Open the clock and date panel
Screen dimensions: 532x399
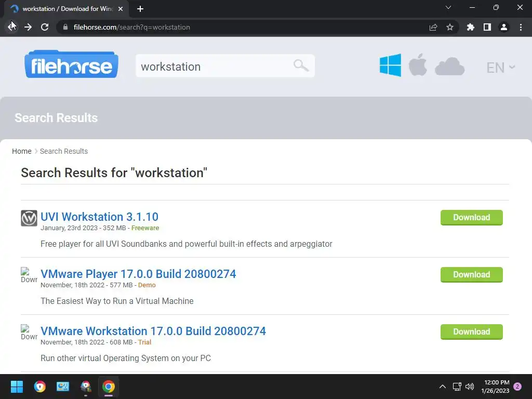coord(495,387)
